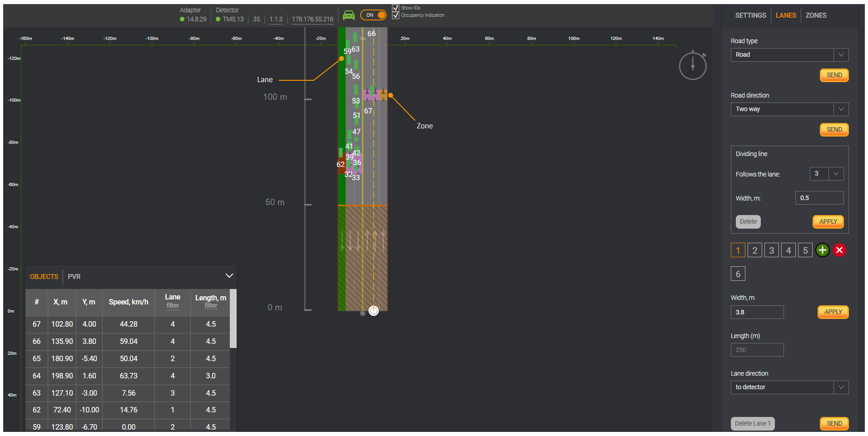Open the Follows the lane dropdown

(827, 174)
